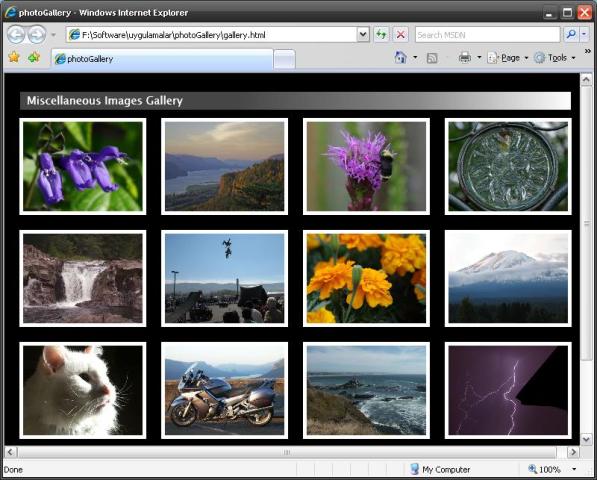The image size is (597, 480).
Task: Click the Print icon
Action: click(465, 57)
